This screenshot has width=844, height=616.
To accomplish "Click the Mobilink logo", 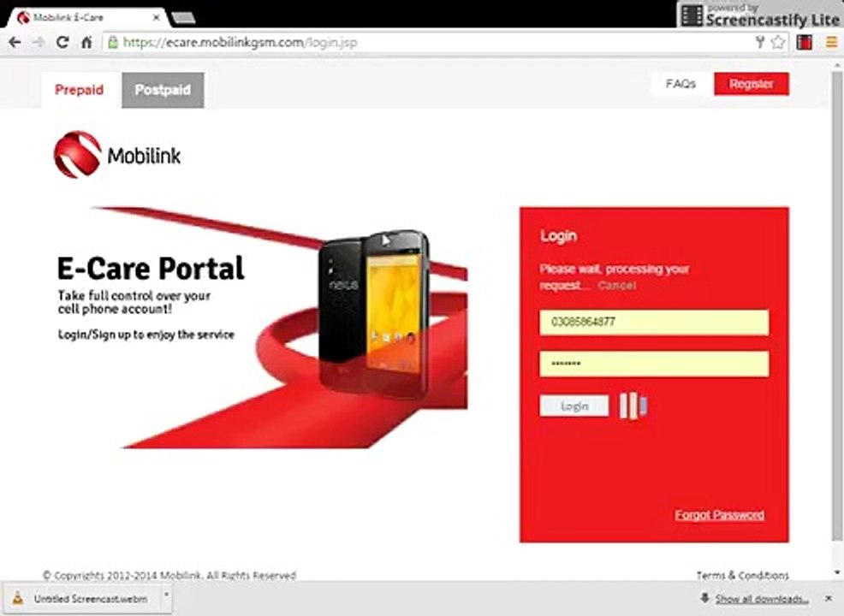I will tap(117, 155).
